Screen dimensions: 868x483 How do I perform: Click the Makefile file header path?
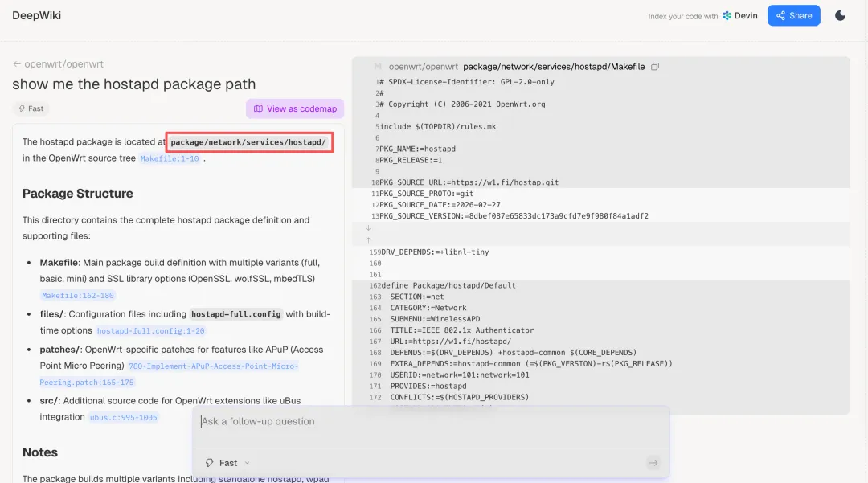click(x=554, y=67)
